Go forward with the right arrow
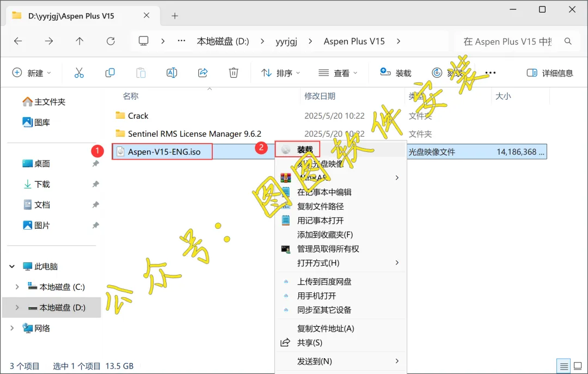The image size is (588, 374). point(49,41)
